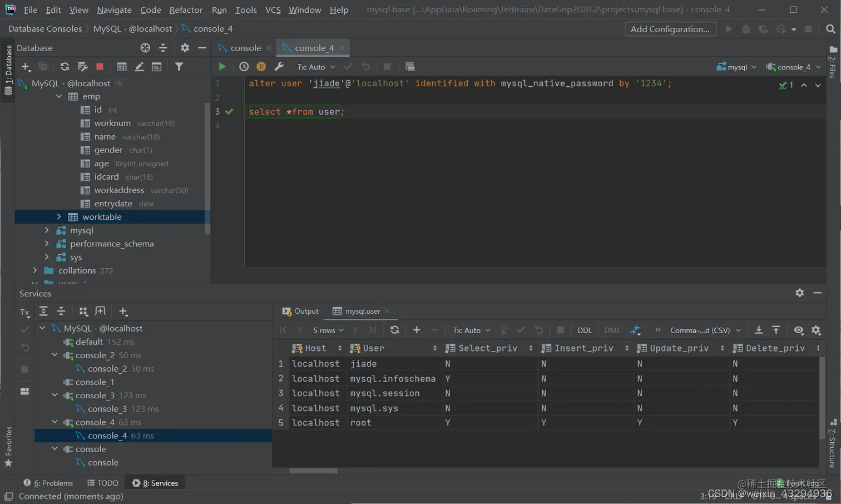841x504 pixels.
Task: Reload the mysql.user result page
Action: pyautogui.click(x=394, y=330)
